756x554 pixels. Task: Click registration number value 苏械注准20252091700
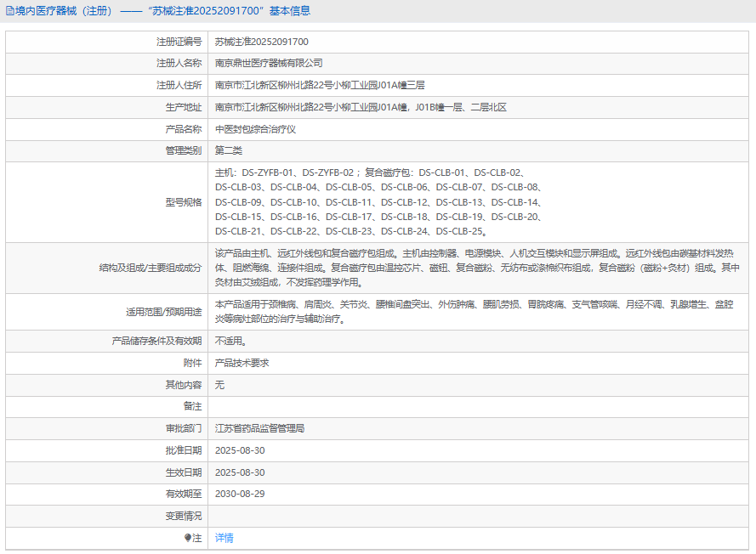[x=262, y=42]
